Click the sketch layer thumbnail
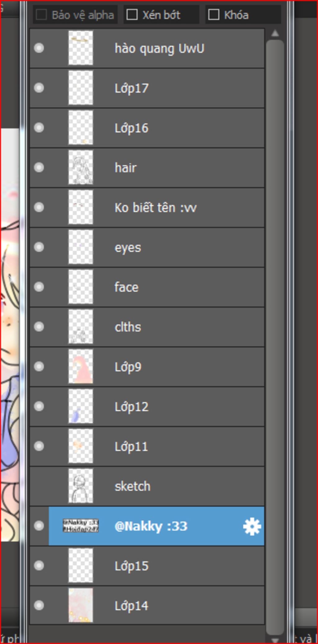 (x=80, y=486)
